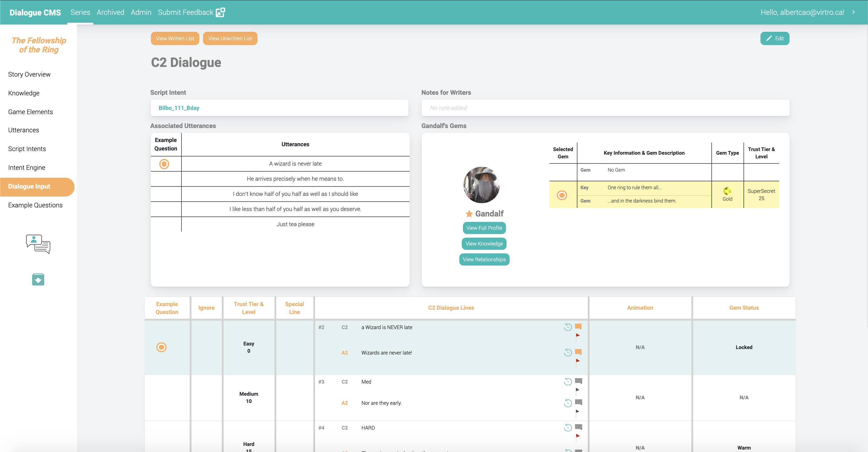This screenshot has width=868, height=452.
Task: Click Gandalf's portrait thumbnail
Action: [481, 185]
